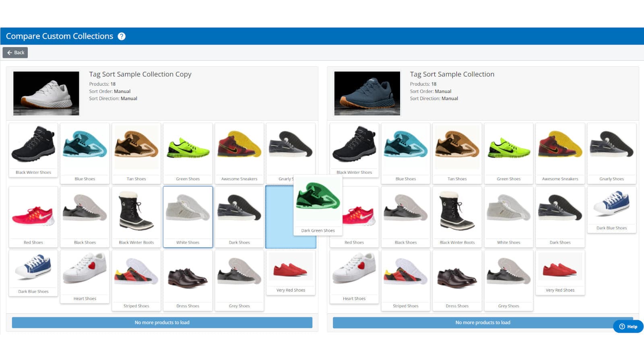Click the Back arrow icon
Image resolution: width=644 pixels, height=362 pixels.
pyautogui.click(x=9, y=52)
